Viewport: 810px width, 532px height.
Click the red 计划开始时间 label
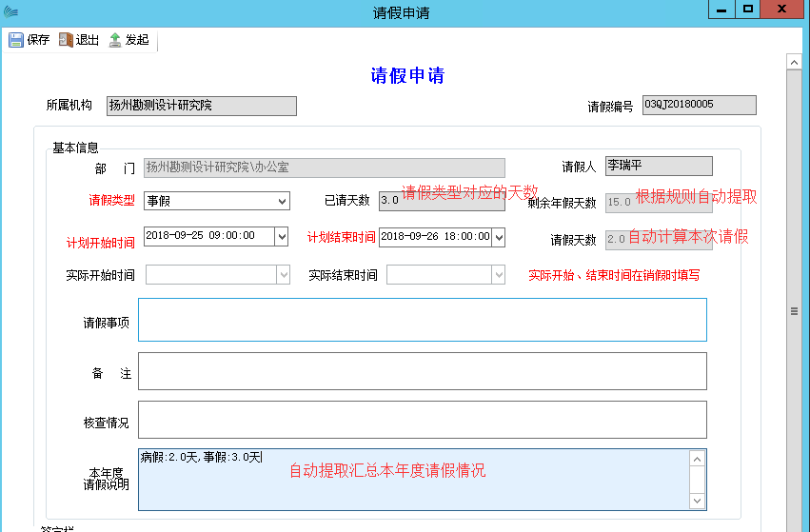pos(100,243)
